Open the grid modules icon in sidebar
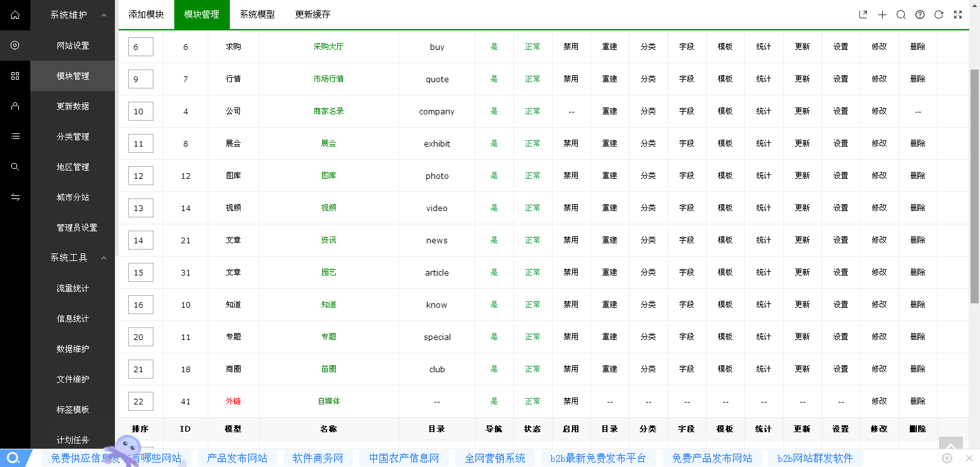This screenshot has height=467, width=980. [x=15, y=76]
